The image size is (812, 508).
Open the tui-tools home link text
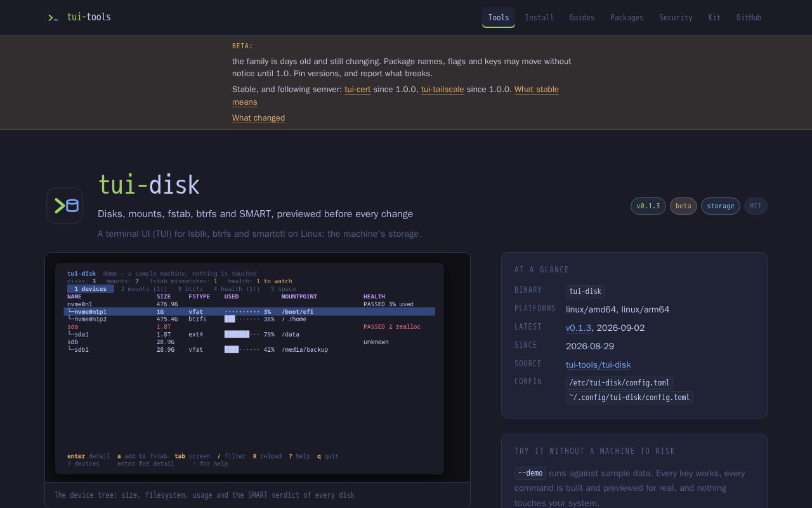[89, 17]
